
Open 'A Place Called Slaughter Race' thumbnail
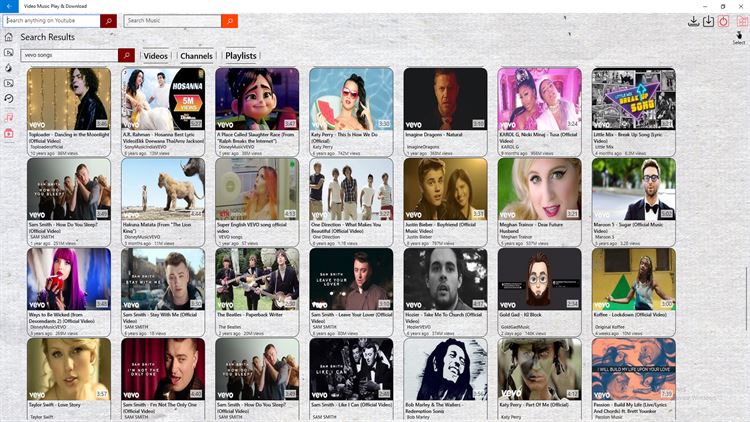point(257,99)
